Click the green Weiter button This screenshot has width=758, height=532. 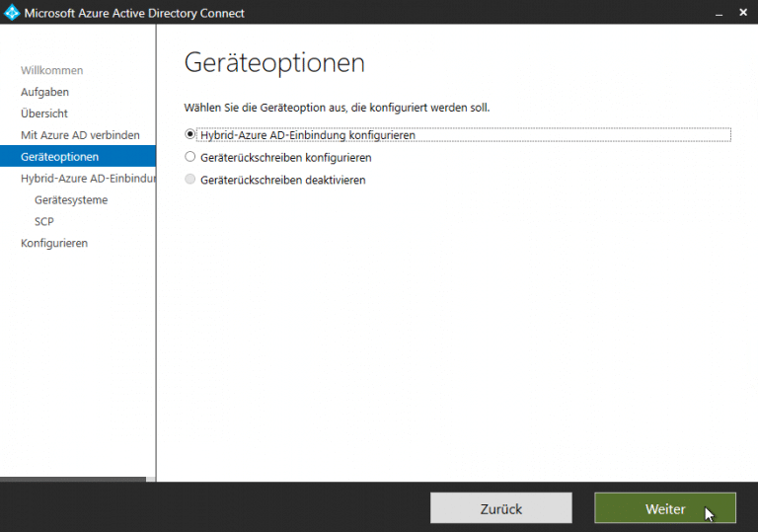pos(664,508)
